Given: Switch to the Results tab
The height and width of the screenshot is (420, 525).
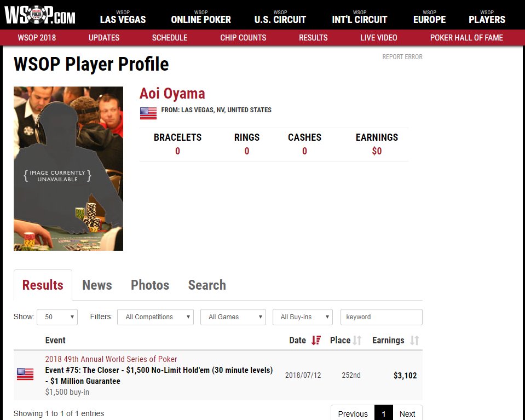Looking at the screenshot, I should tap(43, 285).
